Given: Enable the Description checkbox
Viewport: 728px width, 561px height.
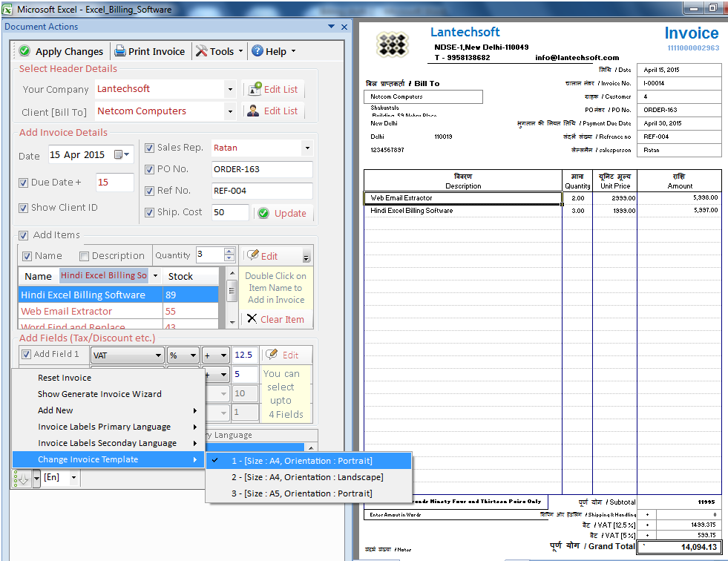Looking at the screenshot, I should click(84, 256).
